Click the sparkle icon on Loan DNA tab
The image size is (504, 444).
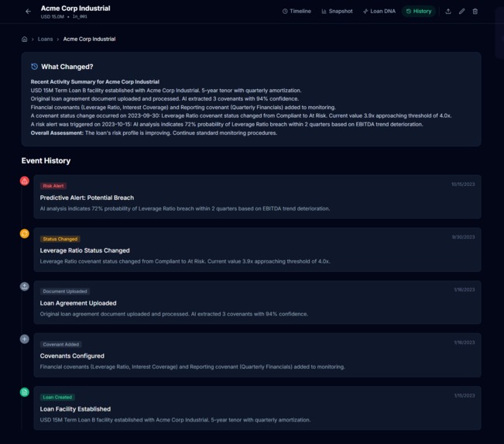[365, 12]
